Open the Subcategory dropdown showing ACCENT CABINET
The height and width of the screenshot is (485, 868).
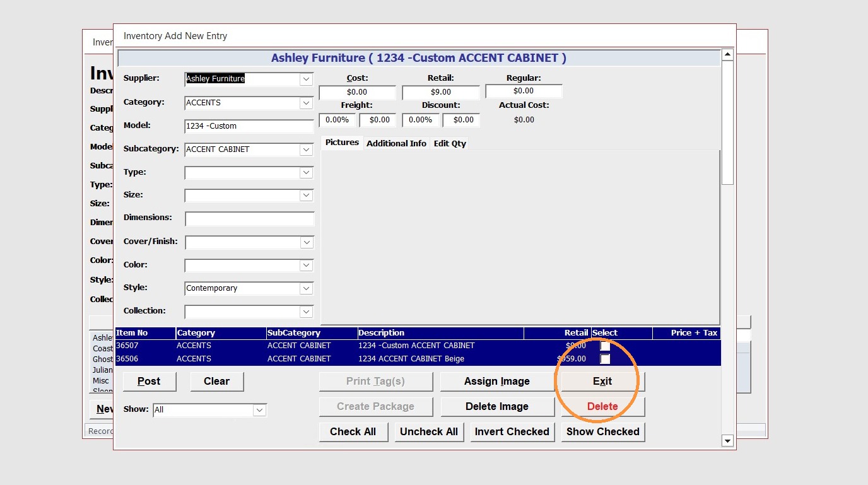click(x=307, y=149)
